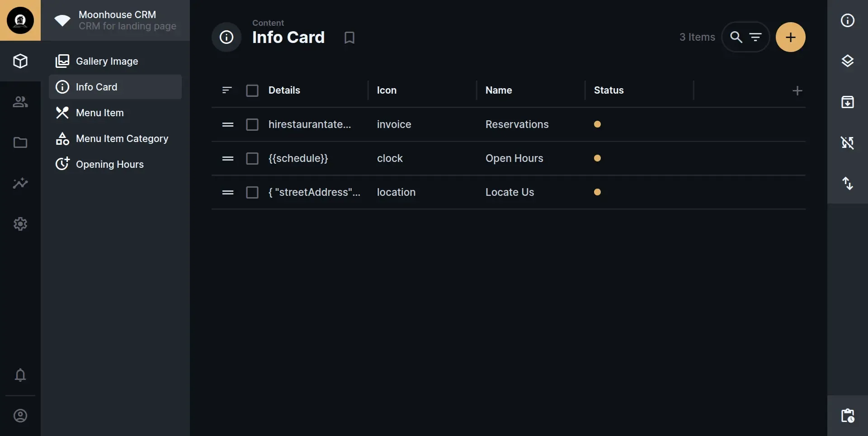868x436 pixels.
Task: Click the orange add item button
Action: click(790, 37)
